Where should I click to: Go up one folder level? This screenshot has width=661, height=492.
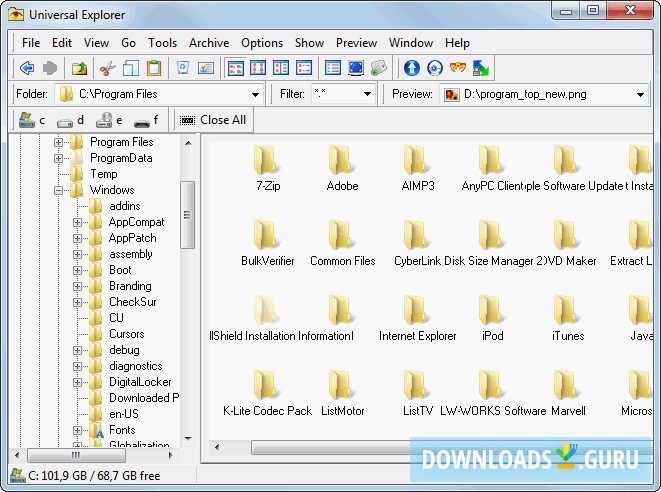[x=79, y=68]
